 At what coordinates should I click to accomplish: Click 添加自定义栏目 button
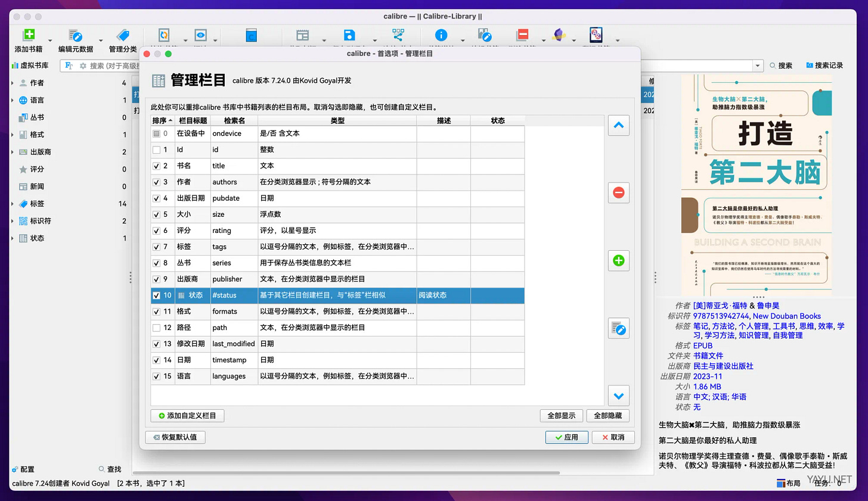click(188, 416)
